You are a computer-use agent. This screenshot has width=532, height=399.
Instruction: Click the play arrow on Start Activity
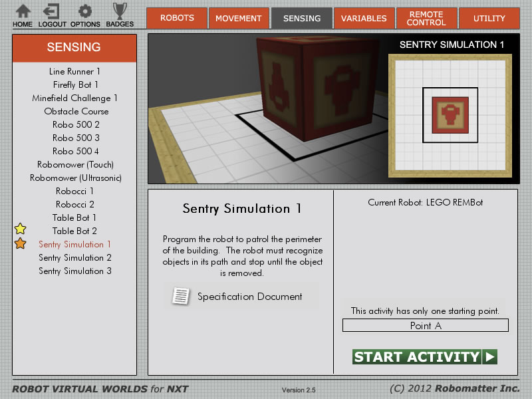tap(489, 357)
